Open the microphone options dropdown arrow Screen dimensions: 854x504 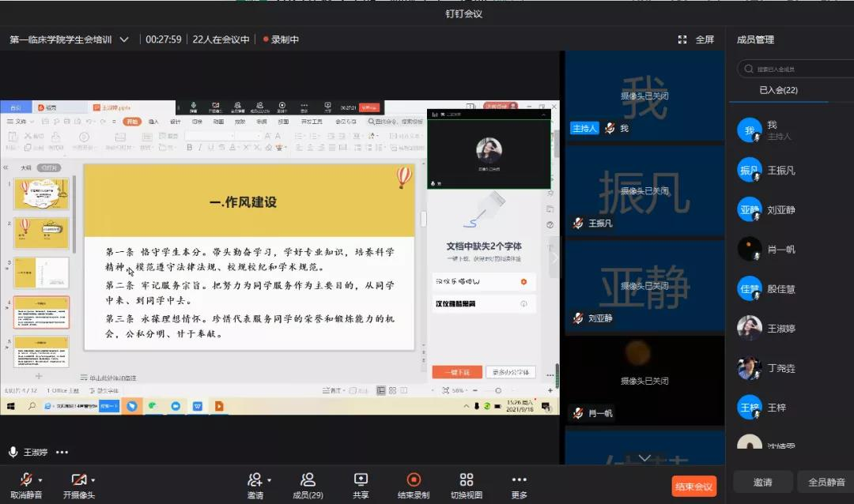pyautogui.click(x=40, y=480)
